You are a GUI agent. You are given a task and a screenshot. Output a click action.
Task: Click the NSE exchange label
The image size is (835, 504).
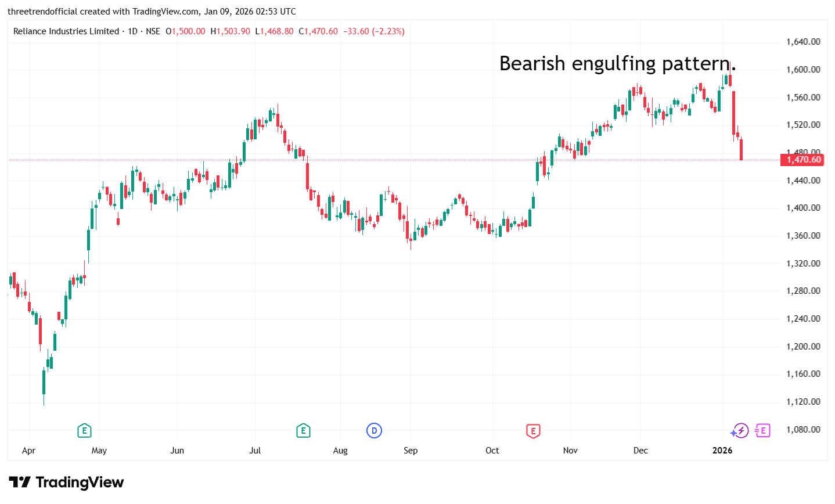(x=153, y=31)
